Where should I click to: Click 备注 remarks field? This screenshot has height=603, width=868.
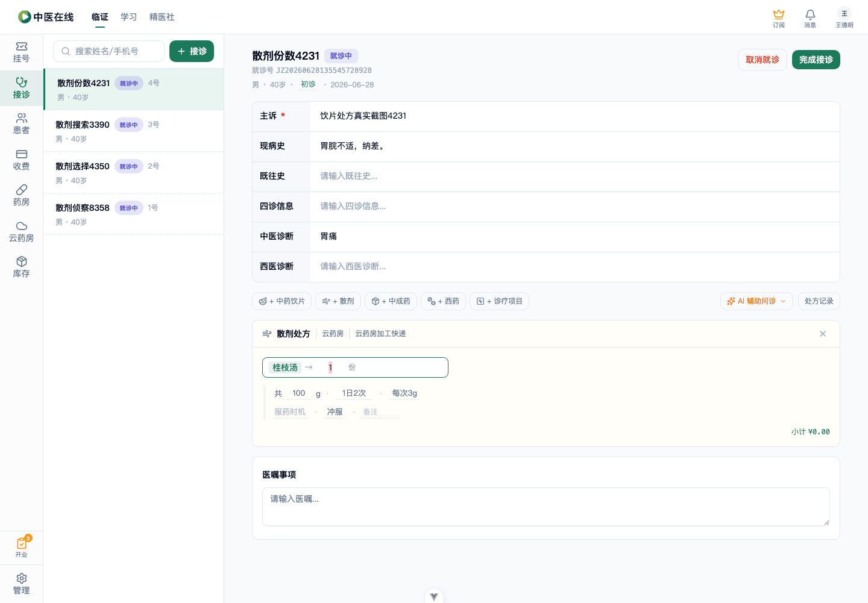[x=380, y=412]
